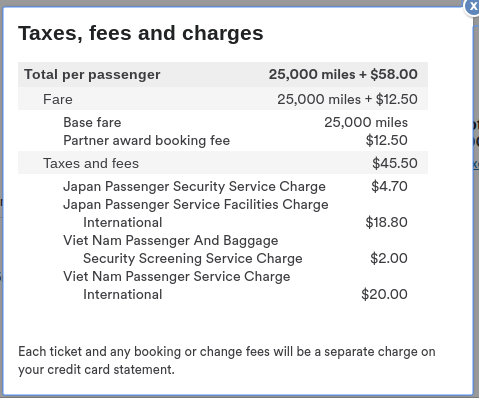The image size is (479, 398).
Task: Select the Total per passenger row label
Action: point(92,74)
